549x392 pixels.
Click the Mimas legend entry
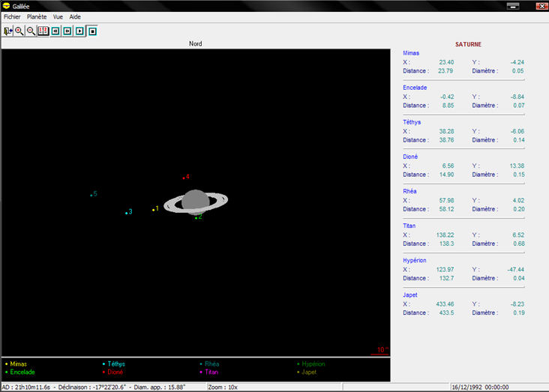pos(16,364)
